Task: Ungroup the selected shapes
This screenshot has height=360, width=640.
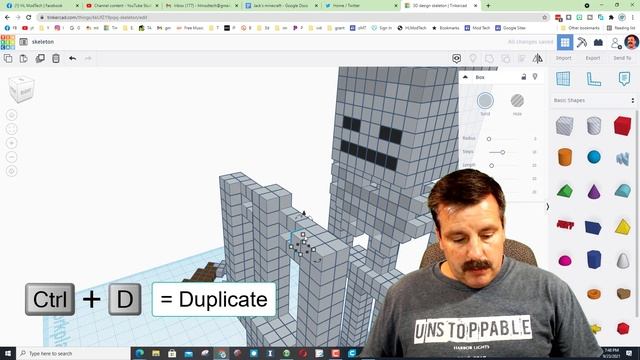Action: [506, 59]
